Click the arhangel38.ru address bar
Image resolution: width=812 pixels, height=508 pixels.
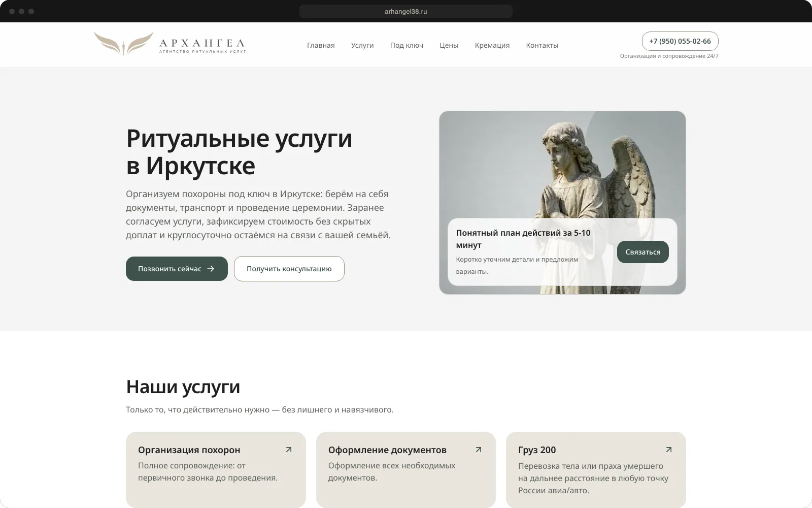point(406,11)
